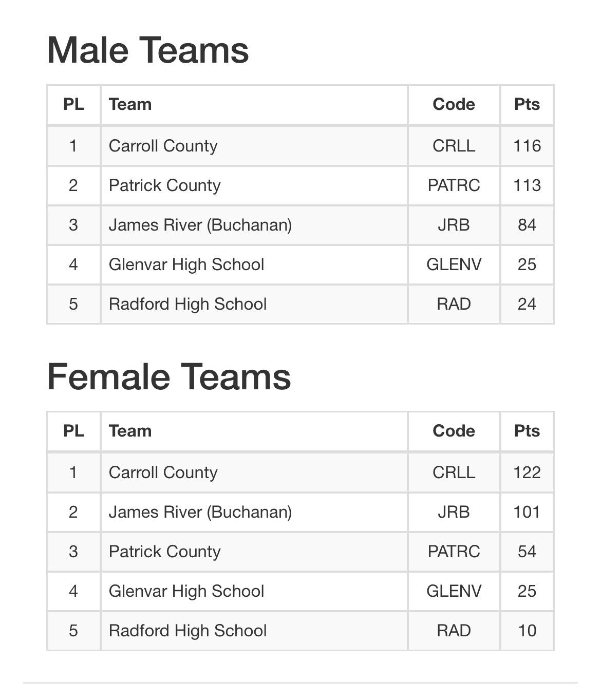Screen dimensions: 601x700
Task: Click the PATRC code in Male Teams table
Action: point(454,185)
